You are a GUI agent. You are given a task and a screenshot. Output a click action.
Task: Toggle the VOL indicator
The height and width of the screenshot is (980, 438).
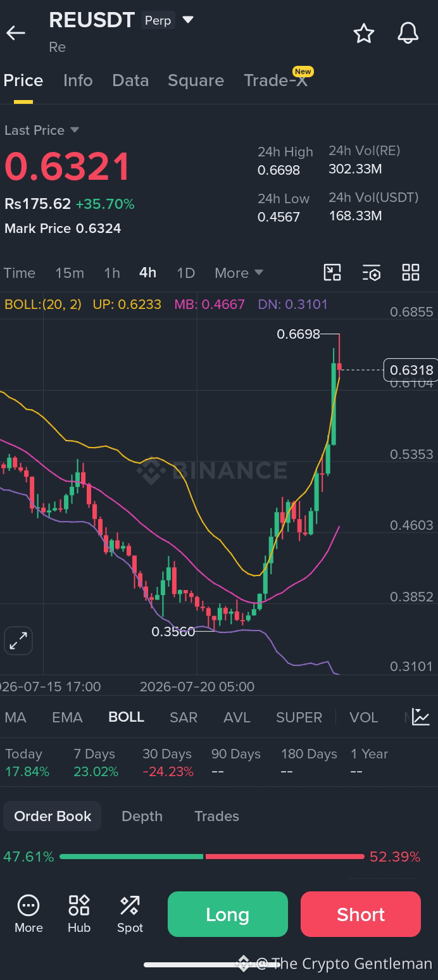pyautogui.click(x=364, y=717)
